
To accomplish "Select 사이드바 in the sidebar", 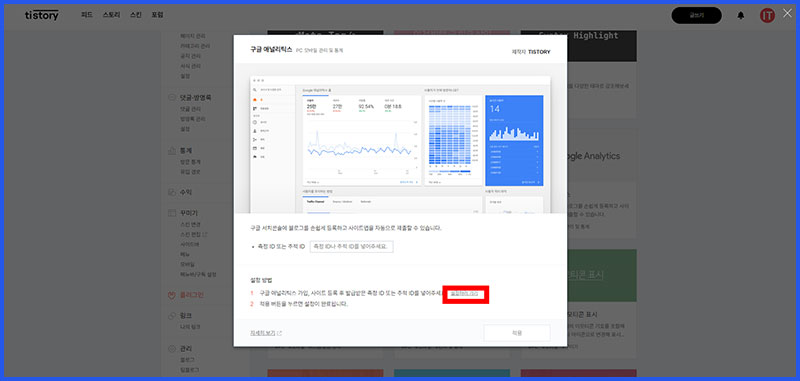I will point(189,244).
